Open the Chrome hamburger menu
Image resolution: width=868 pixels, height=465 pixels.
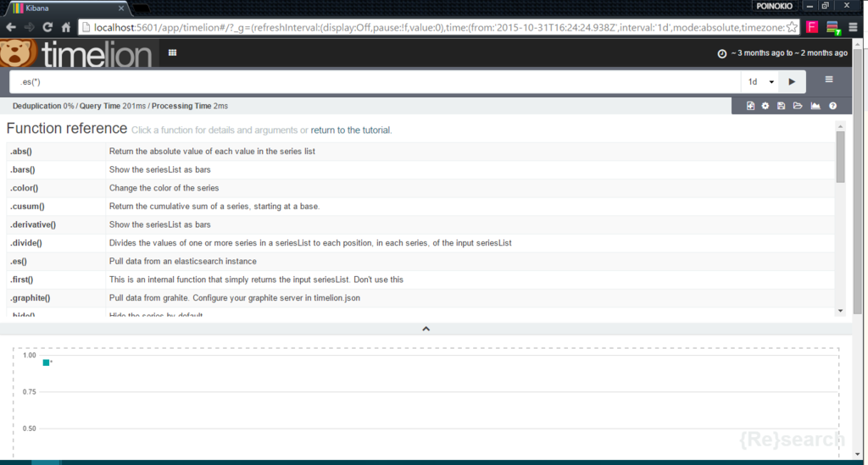point(853,27)
